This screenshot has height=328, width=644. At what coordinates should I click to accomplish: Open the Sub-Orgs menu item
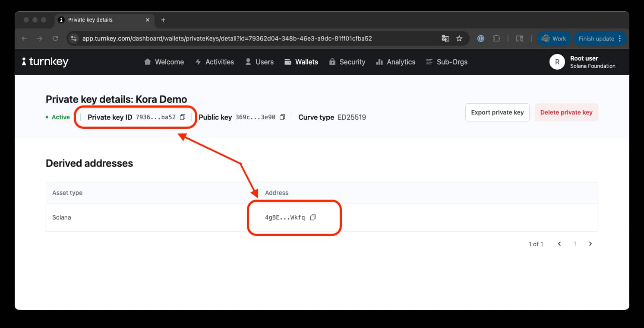[447, 62]
